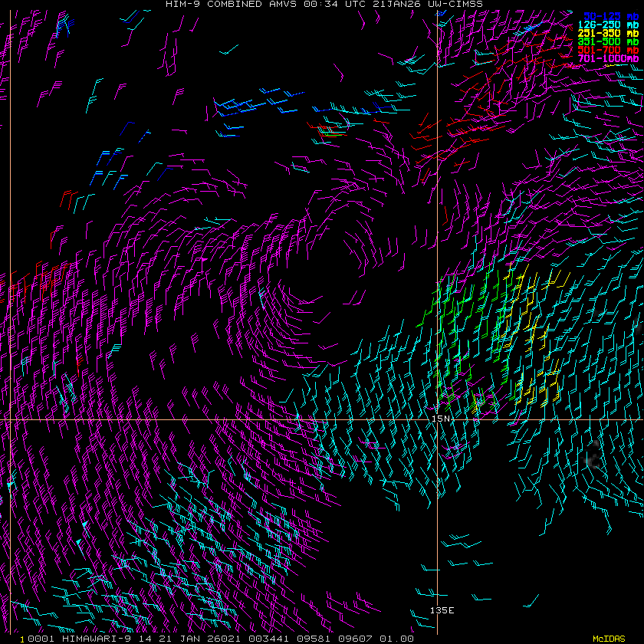
Task: Click the 50-125 mb legend entry
Action: [611, 16]
